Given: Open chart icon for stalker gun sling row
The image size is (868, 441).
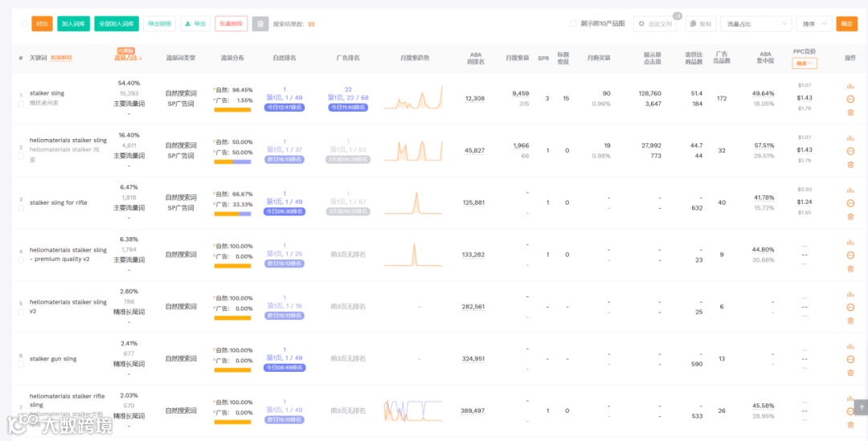Looking at the screenshot, I should click(x=850, y=346).
